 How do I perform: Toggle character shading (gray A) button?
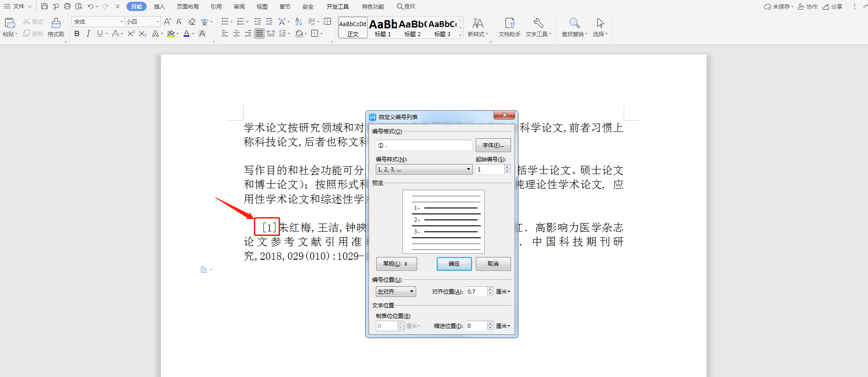(202, 33)
